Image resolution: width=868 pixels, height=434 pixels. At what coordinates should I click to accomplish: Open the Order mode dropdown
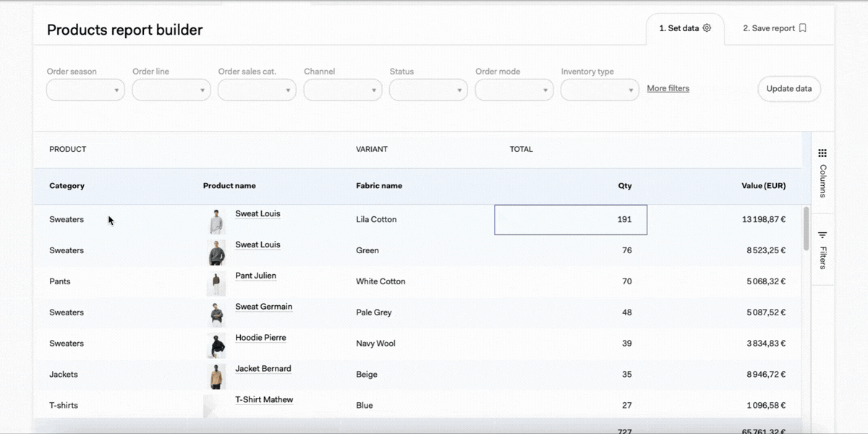514,90
